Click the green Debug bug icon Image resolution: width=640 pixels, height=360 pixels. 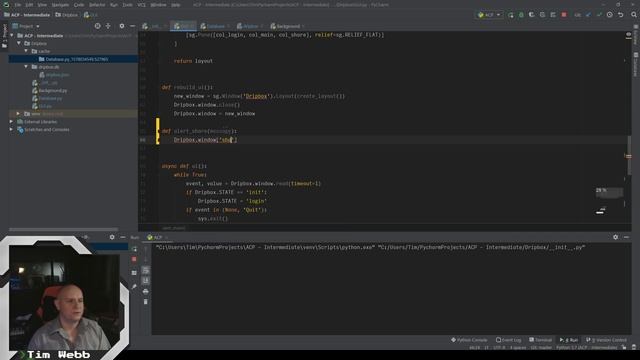click(x=521, y=15)
